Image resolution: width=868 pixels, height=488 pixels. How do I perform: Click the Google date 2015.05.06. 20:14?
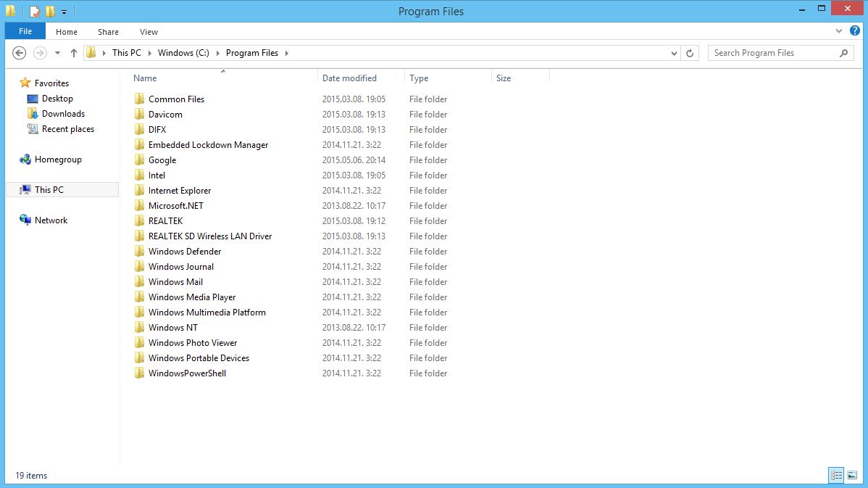tap(354, 160)
